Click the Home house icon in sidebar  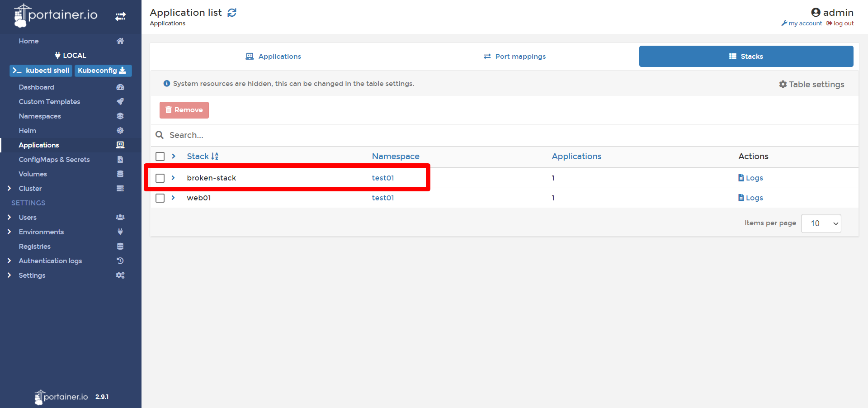coord(120,41)
